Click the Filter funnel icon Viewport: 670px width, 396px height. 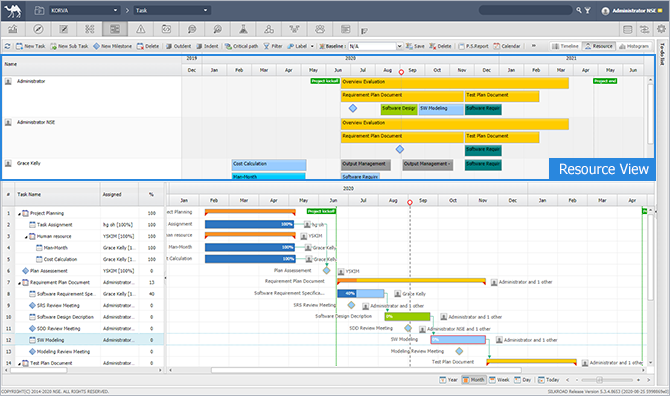(x=267, y=46)
